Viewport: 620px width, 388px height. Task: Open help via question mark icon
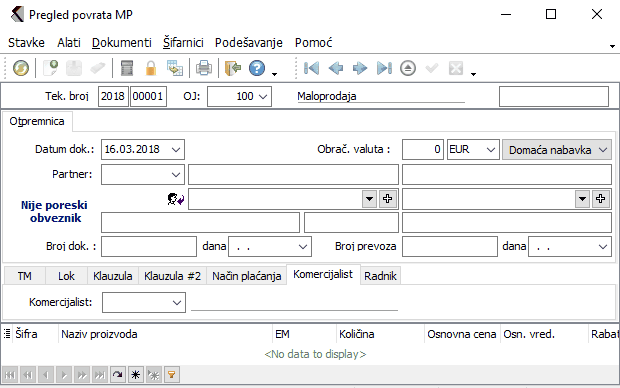coord(257,68)
